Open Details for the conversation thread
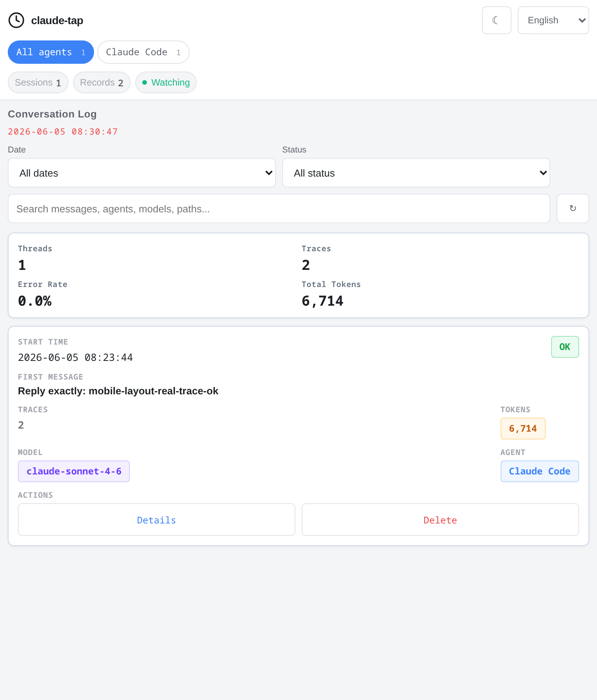This screenshot has height=700, width=597. (157, 520)
